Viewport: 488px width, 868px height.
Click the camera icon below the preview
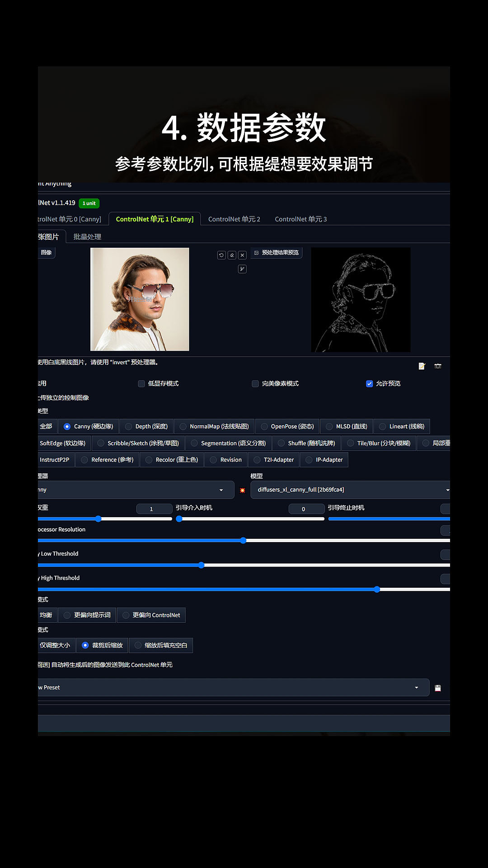438,366
